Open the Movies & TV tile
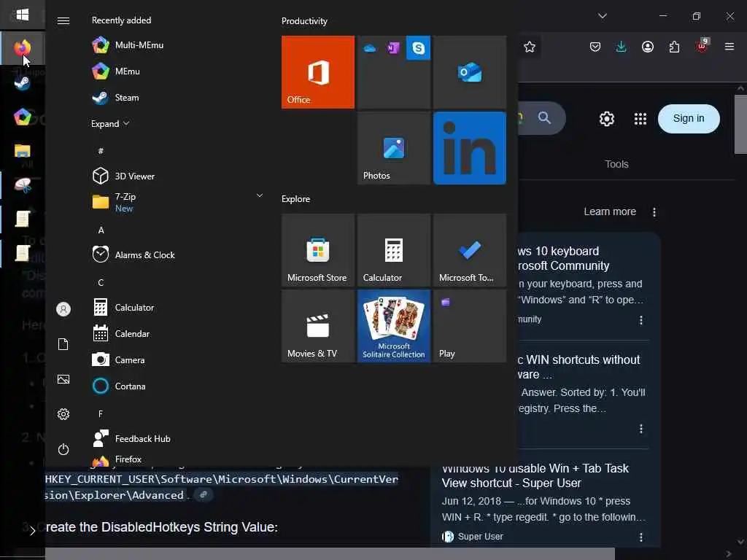 [x=318, y=326]
